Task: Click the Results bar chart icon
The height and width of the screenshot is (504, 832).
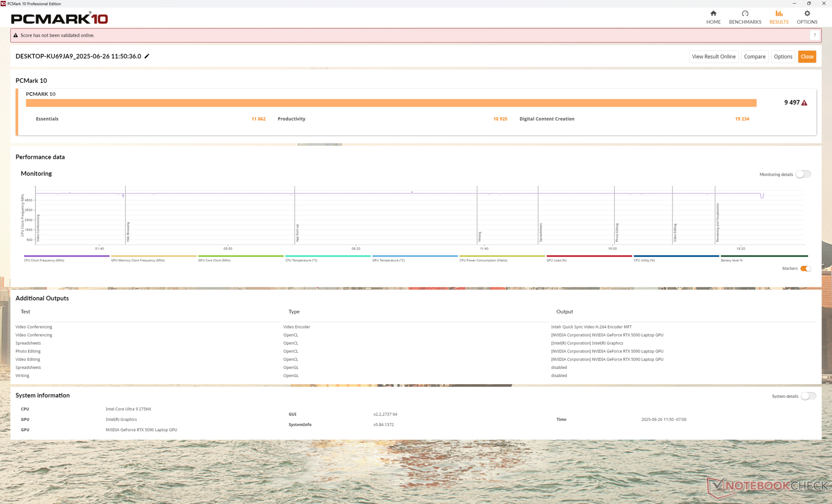Action: pos(779,13)
